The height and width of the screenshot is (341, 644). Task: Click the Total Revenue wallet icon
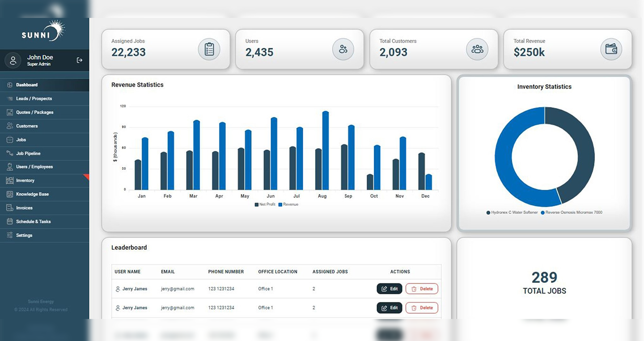[611, 49]
